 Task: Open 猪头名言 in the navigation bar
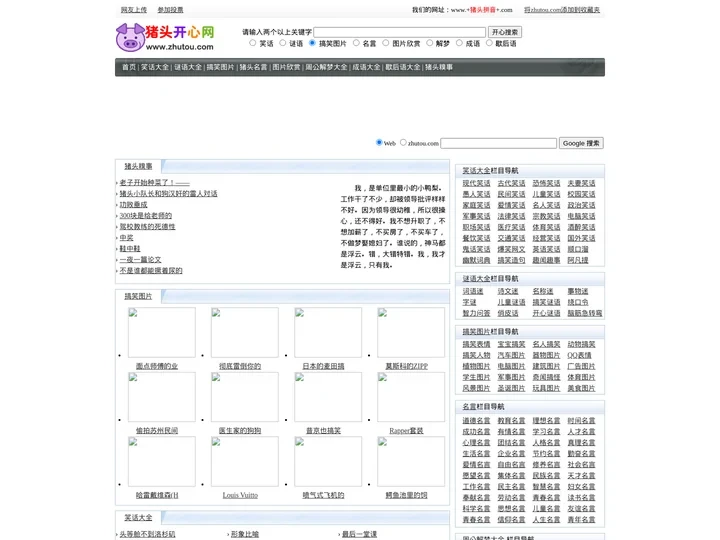coord(253,67)
